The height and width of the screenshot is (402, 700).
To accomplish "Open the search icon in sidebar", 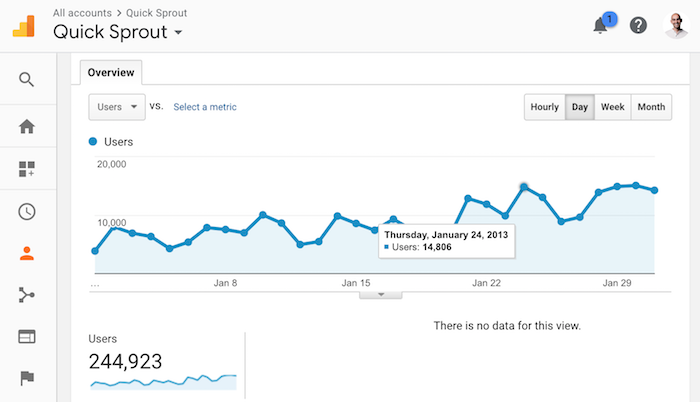I will 26,80.
